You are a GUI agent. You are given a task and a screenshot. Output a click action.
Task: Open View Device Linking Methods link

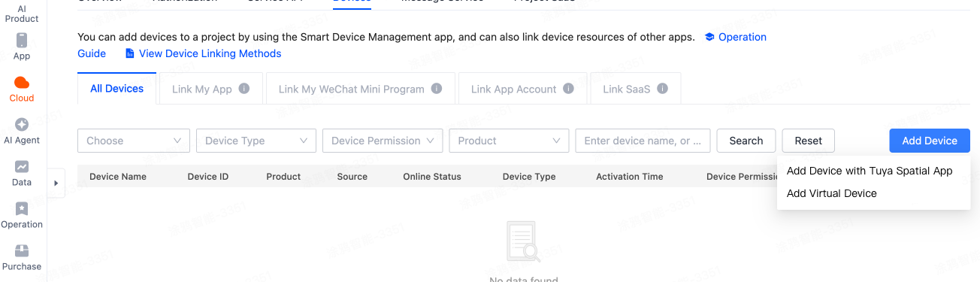pyautogui.click(x=210, y=53)
